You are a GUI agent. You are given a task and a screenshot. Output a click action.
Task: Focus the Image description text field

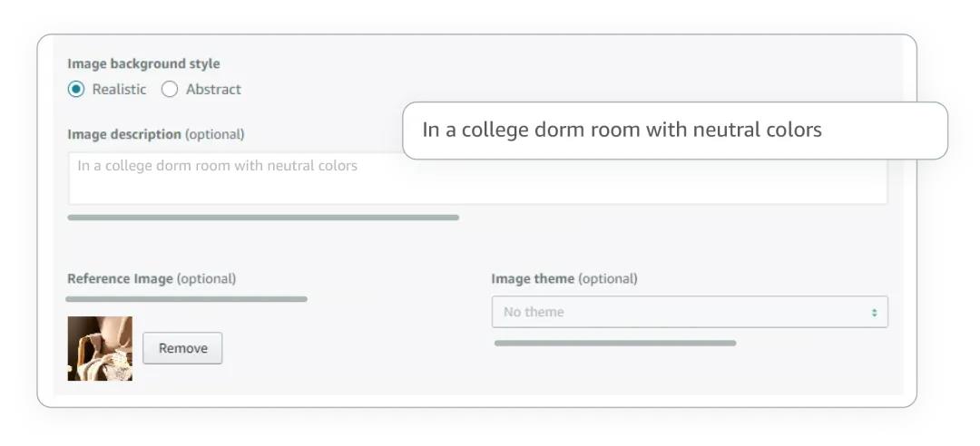[x=477, y=186]
